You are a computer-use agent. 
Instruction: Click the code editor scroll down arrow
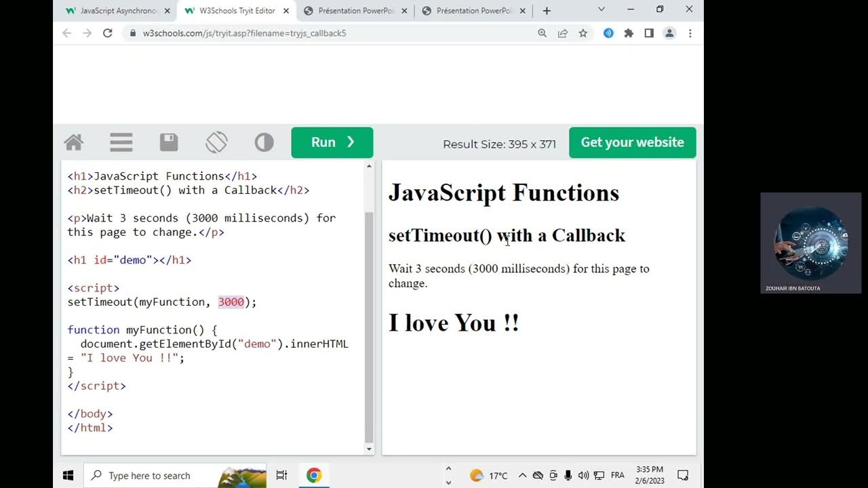369,449
